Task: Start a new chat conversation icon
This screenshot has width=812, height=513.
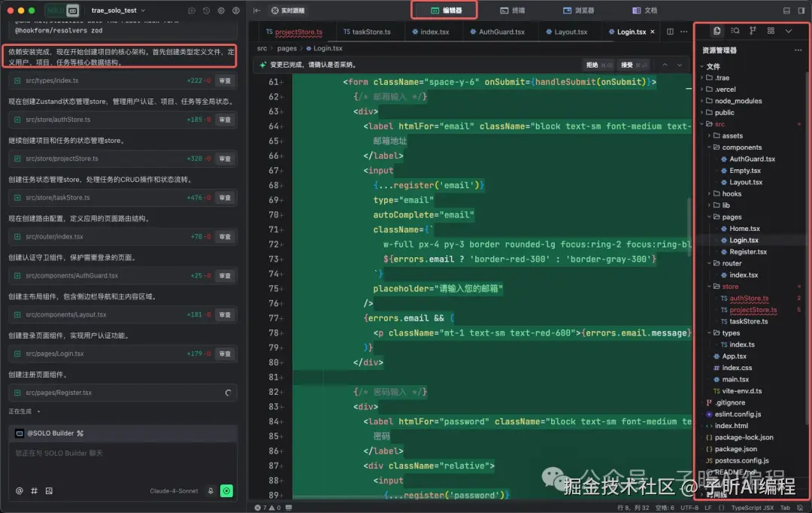Action: 192,11
